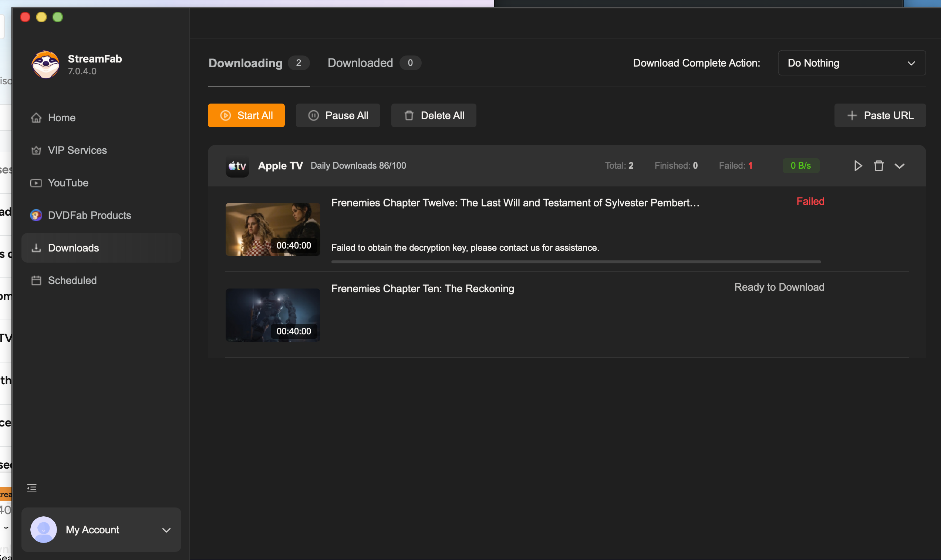Viewport: 941px width, 560px height.
Task: Open VIP Services in sidebar
Action: pos(101,150)
